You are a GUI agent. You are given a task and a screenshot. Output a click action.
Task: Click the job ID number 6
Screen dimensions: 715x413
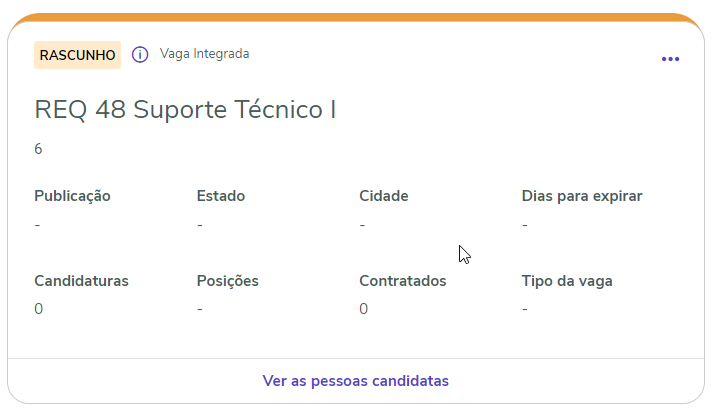pos(38,149)
